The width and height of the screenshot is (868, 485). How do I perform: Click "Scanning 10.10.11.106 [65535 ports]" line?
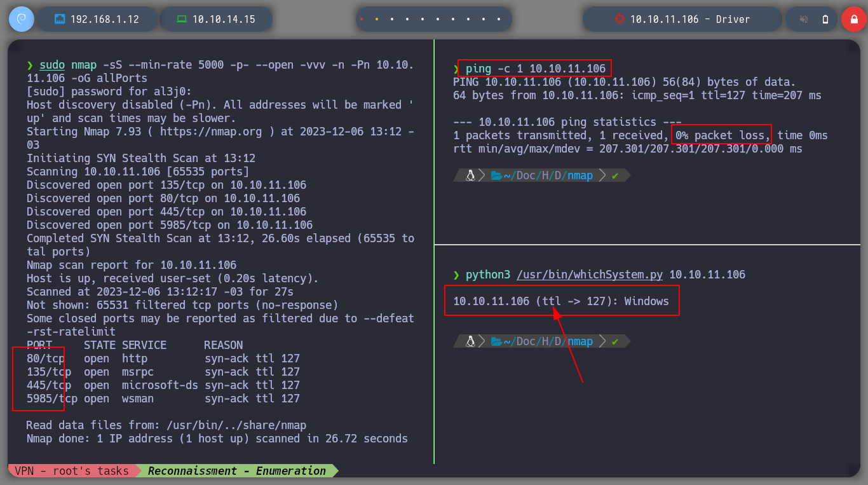pyautogui.click(x=138, y=172)
